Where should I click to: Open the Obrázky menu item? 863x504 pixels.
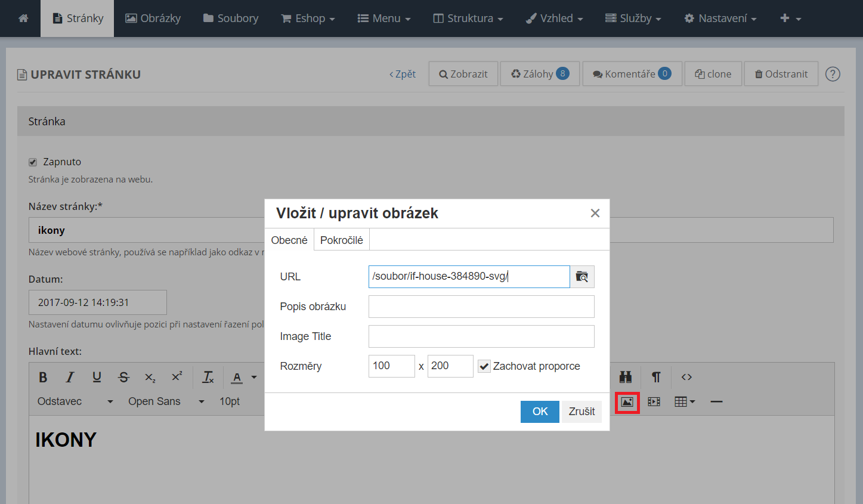pyautogui.click(x=153, y=18)
